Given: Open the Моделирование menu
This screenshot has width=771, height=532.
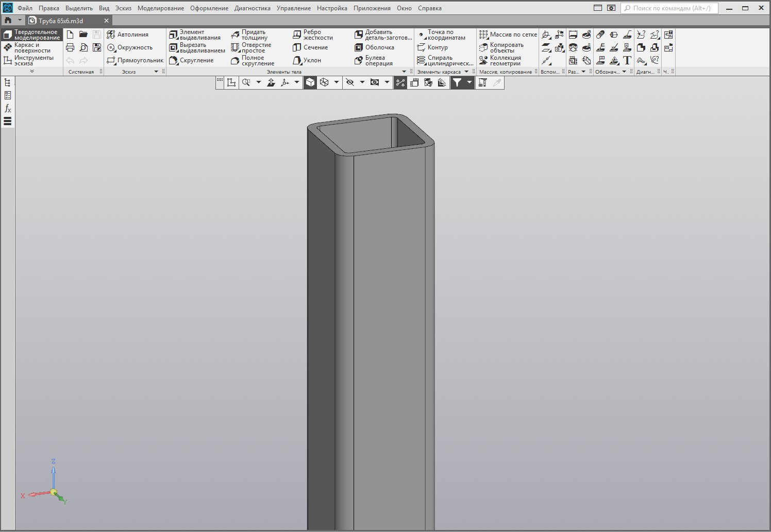Looking at the screenshot, I should click(x=161, y=8).
